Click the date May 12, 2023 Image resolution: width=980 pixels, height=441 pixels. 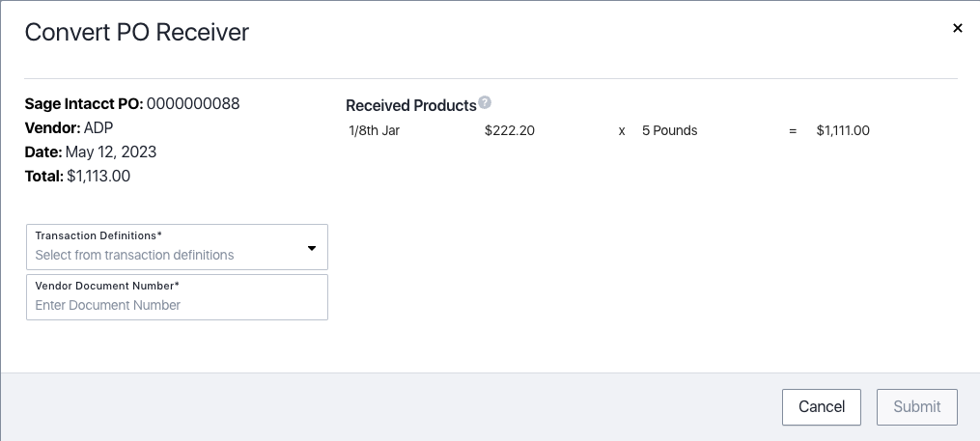coord(110,152)
